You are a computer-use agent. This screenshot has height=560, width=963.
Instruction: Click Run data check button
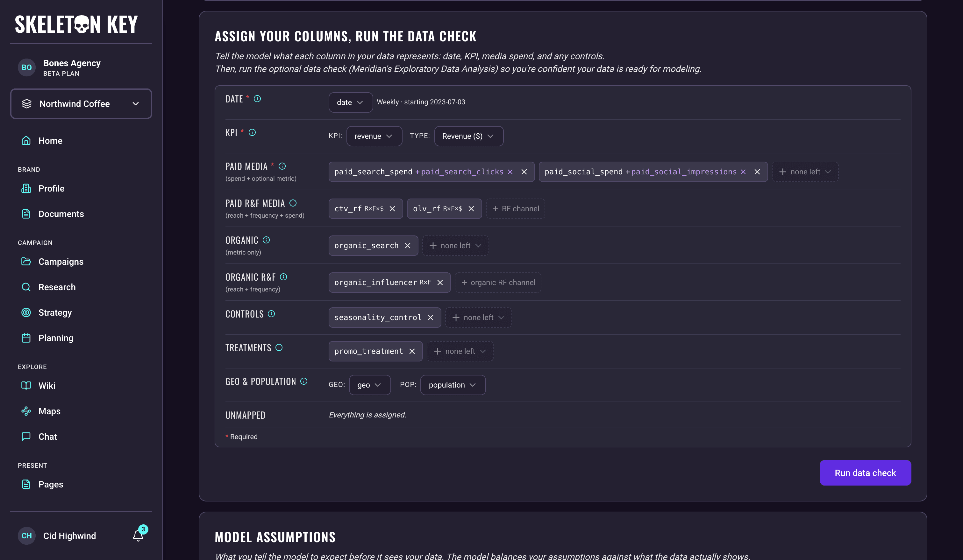pos(865,473)
